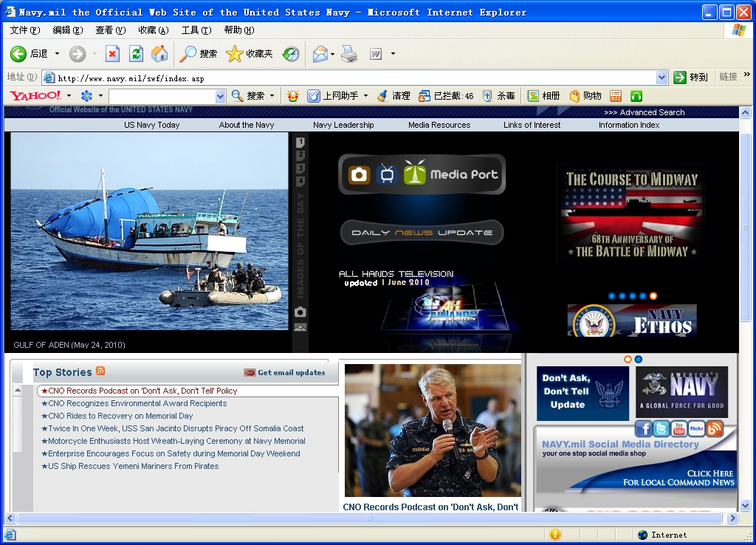Viewport: 756px width, 545px height.
Task: Click the Top Stories list scrollbar thumb
Action: pyautogui.click(x=18, y=423)
